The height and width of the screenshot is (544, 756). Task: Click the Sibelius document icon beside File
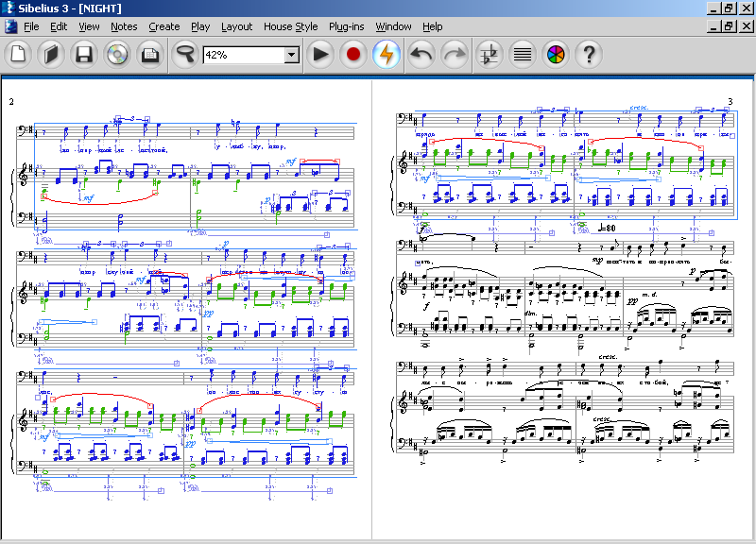[10, 26]
